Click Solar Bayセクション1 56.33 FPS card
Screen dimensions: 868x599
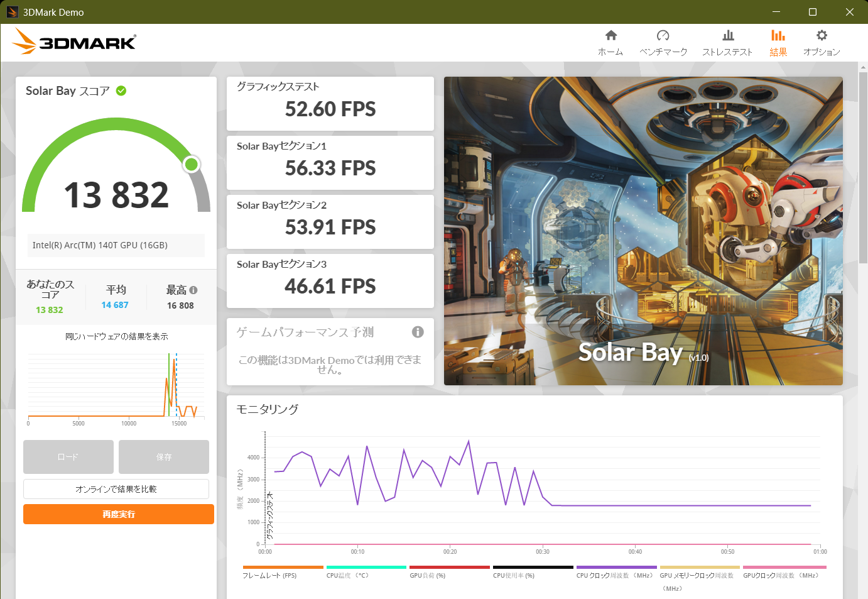pyautogui.click(x=330, y=163)
